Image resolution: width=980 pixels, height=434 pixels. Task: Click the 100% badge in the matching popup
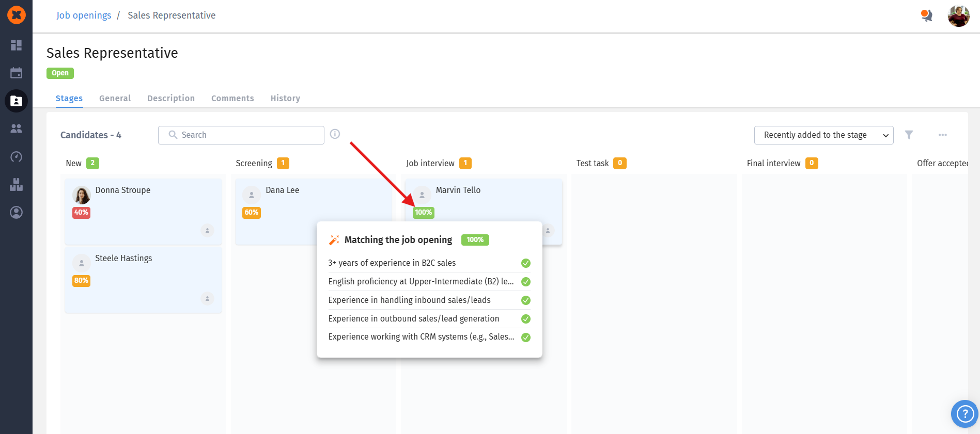[x=475, y=240]
